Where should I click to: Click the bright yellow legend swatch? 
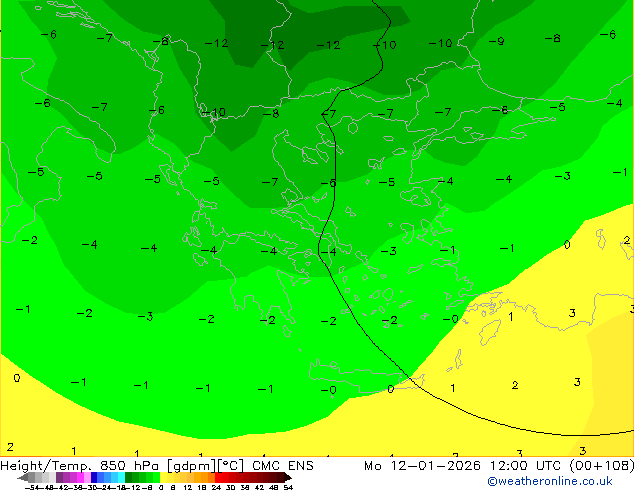coord(163,477)
